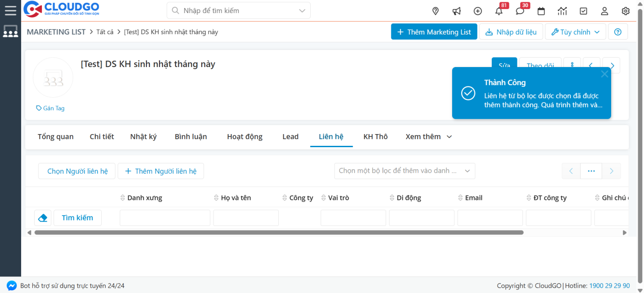
Task: Open the calendar icon in the top bar
Action: pos(541,11)
